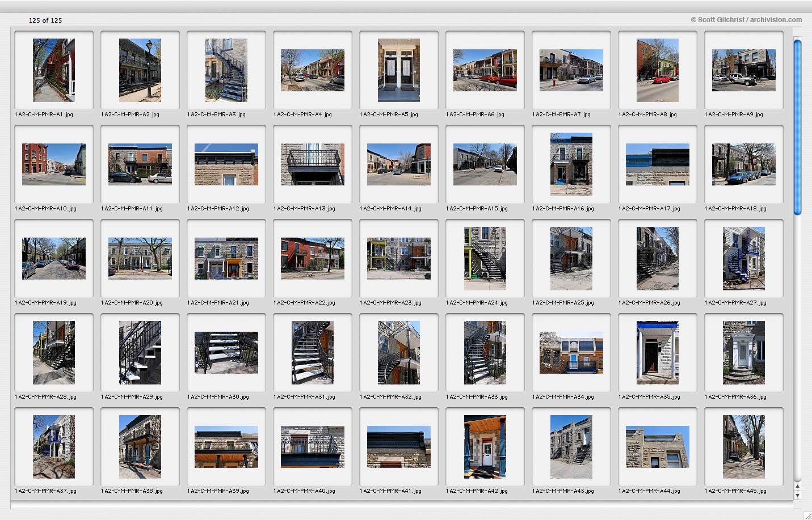
Task: Click the scroll up arrow button
Action: coord(797,487)
